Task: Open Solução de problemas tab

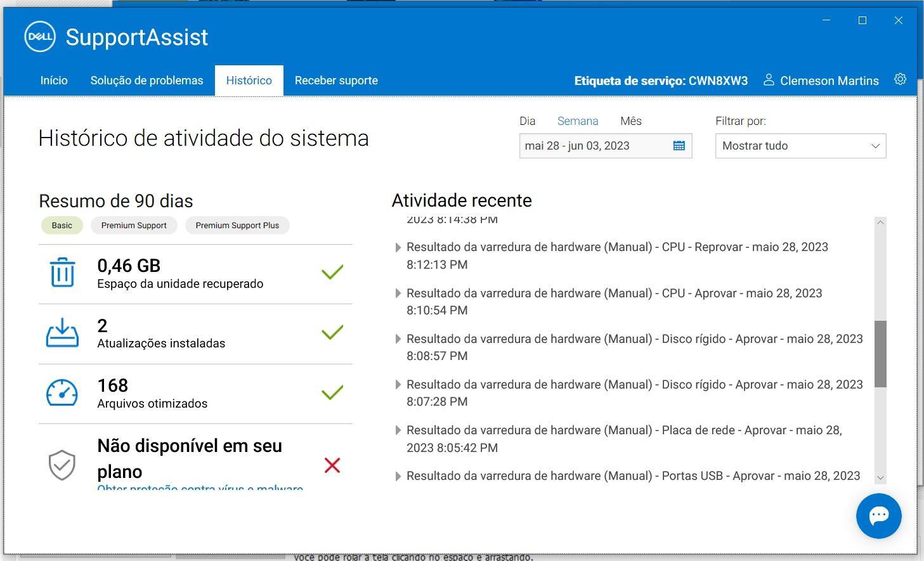Action: (146, 81)
